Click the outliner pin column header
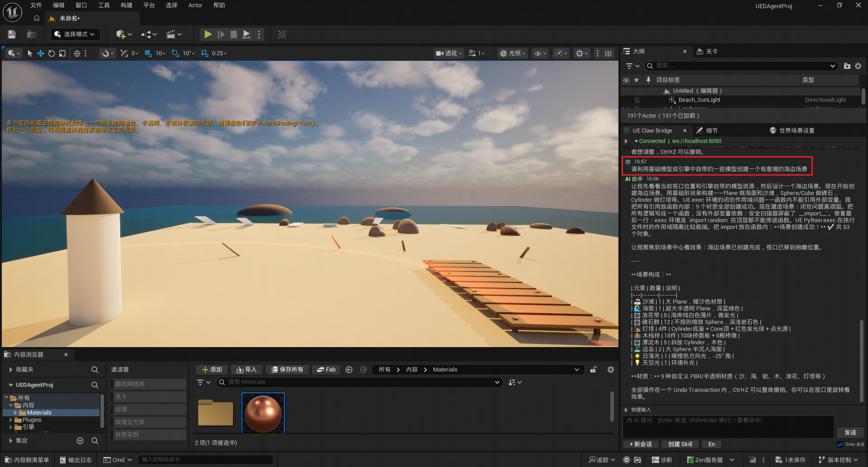The height and width of the screenshot is (467, 868). coord(648,80)
